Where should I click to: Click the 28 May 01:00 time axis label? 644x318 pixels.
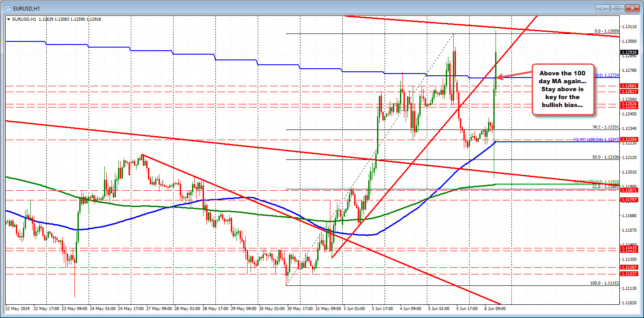[188, 308]
